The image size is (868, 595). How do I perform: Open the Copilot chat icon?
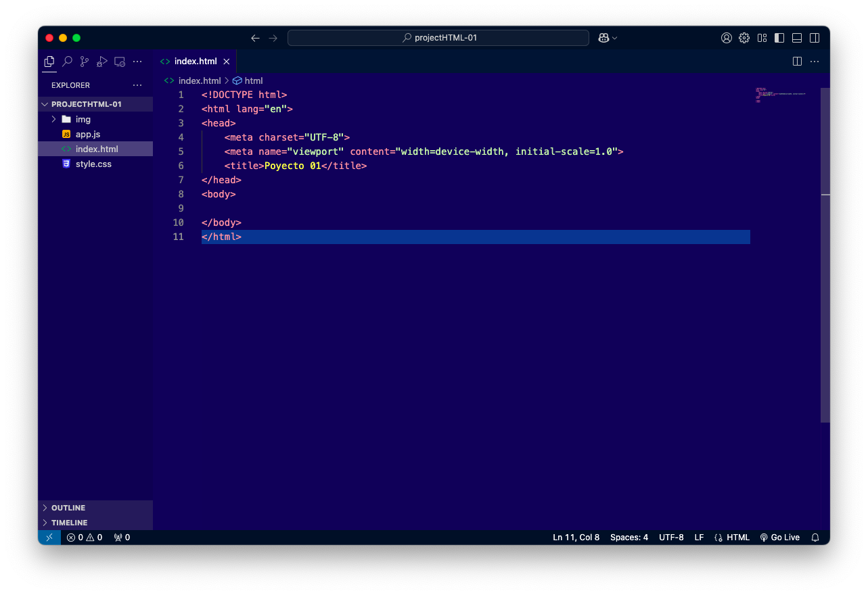(x=603, y=38)
